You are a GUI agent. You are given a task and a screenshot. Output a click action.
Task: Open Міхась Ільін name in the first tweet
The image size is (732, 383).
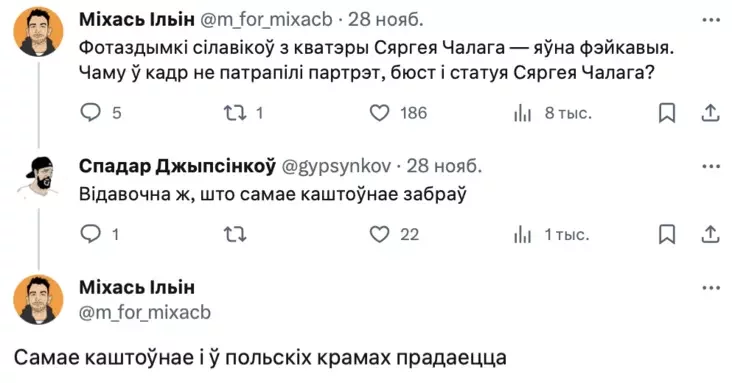pos(137,20)
